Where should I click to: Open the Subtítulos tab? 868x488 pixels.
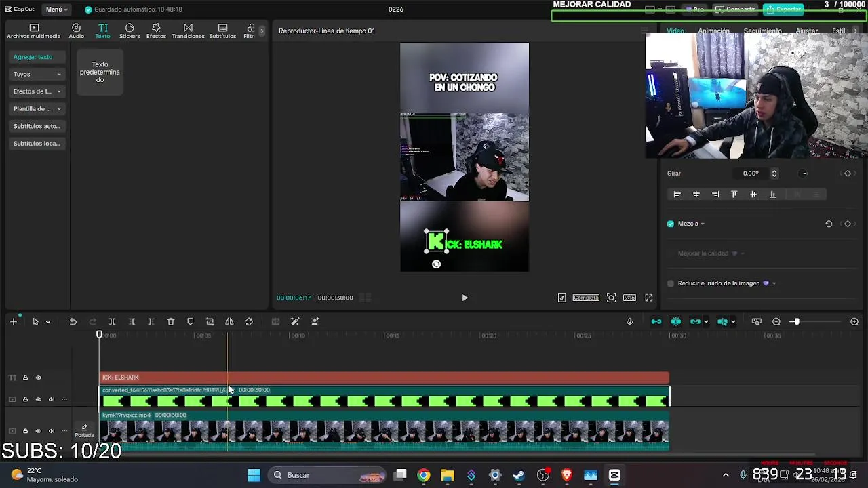222,31
